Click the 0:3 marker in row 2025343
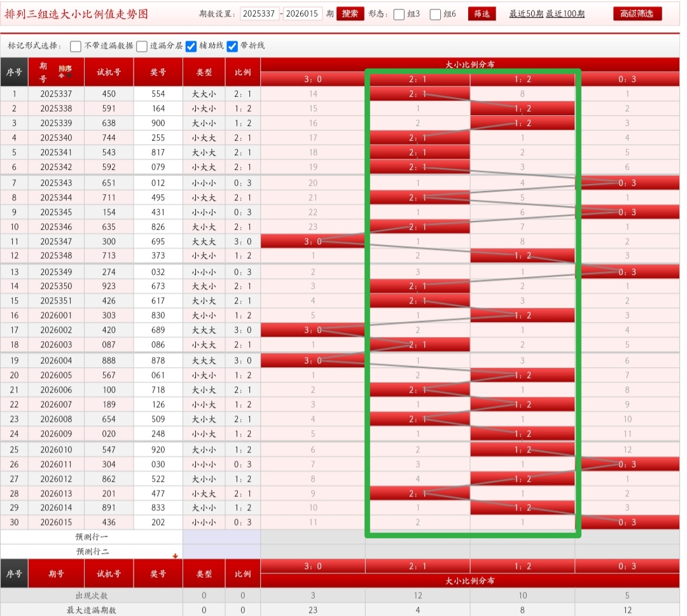 [x=627, y=183]
